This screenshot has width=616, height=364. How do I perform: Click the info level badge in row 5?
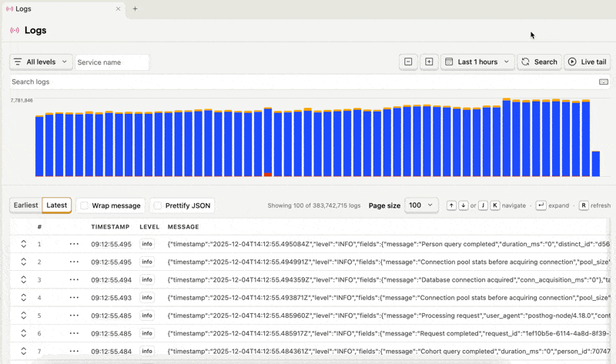click(147, 316)
